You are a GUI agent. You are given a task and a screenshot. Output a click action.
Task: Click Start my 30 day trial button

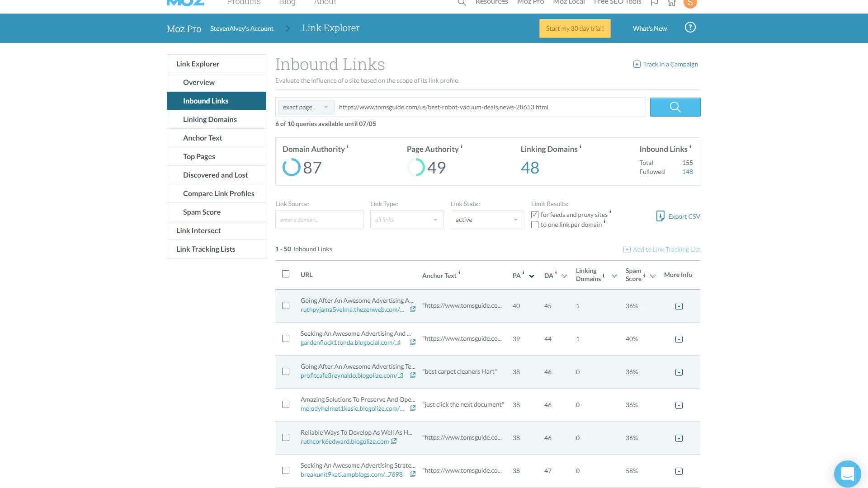pos(575,28)
